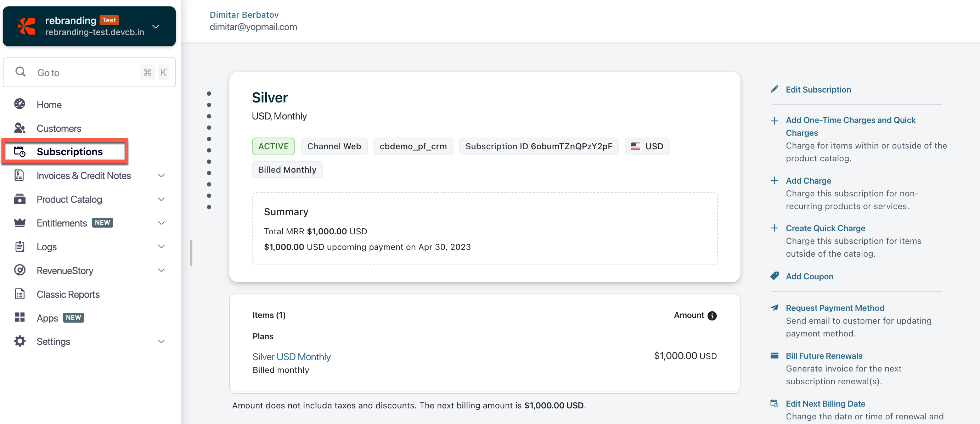Open the Silver USD Monthly plan link

[291, 357]
